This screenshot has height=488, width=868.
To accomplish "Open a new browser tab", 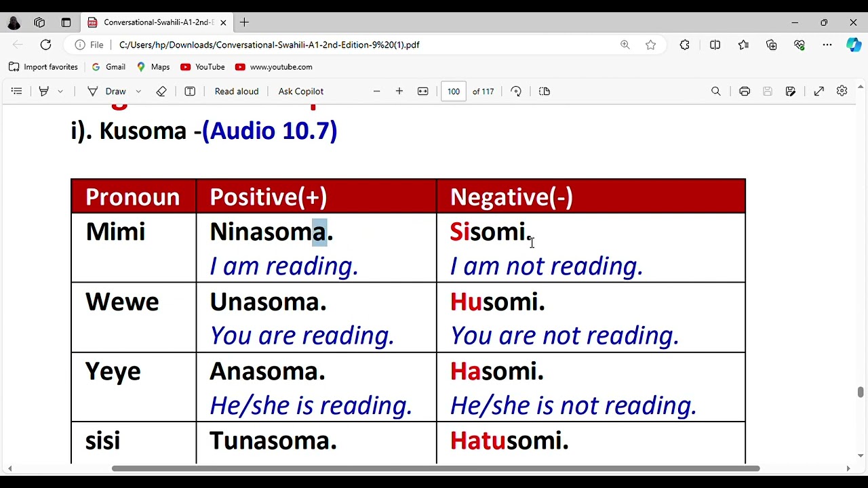I will pos(244,22).
